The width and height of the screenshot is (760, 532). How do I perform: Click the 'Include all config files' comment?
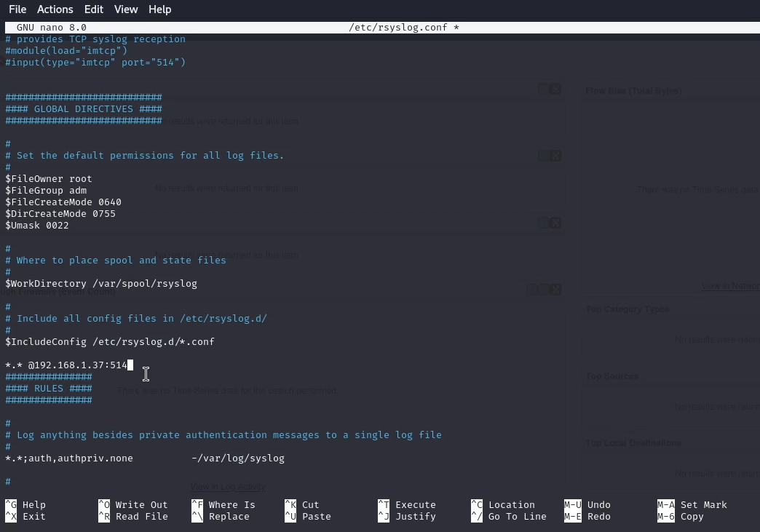point(135,318)
